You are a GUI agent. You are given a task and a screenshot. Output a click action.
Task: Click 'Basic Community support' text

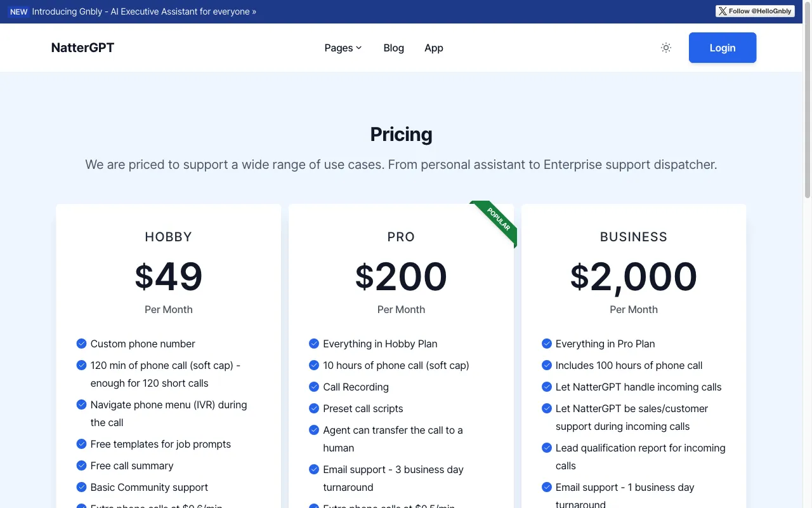[x=149, y=487]
